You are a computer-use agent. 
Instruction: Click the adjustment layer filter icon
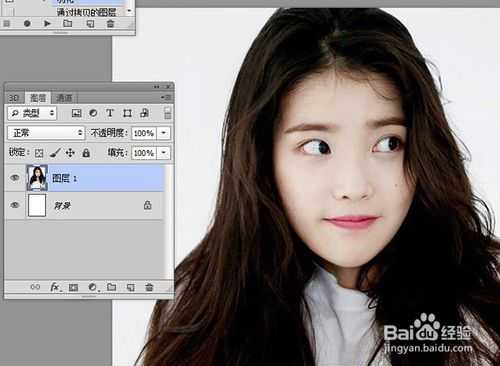tap(93, 113)
